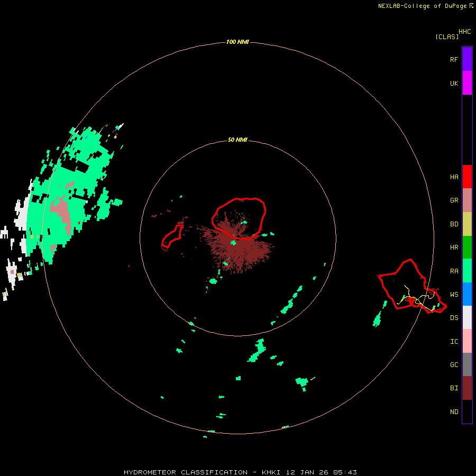Click the IC light pink legend swatch
Screen dimensions: 476x476
467,341
